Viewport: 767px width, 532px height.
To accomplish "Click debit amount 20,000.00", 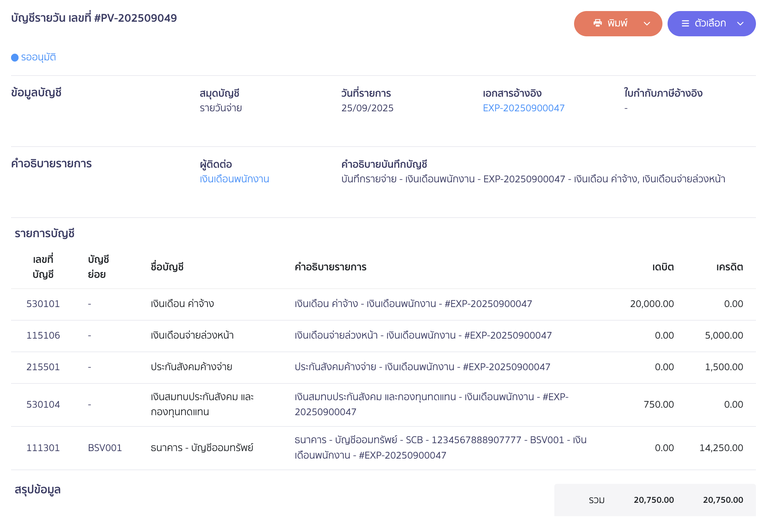I will 652,304.
